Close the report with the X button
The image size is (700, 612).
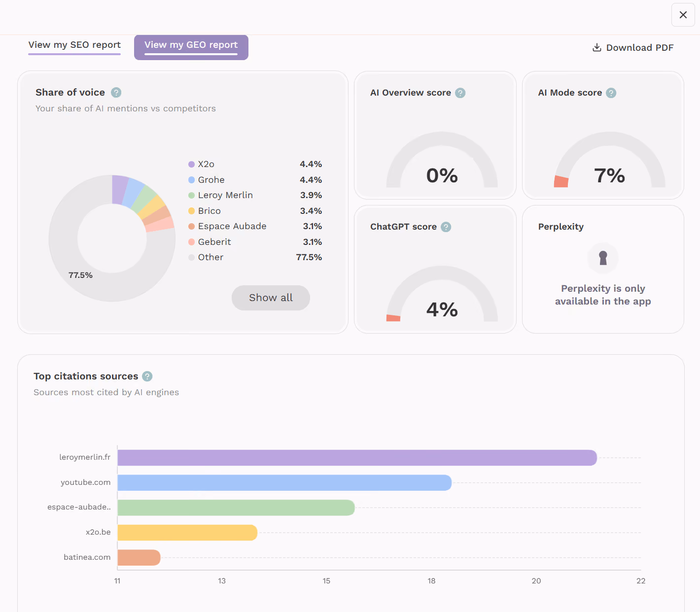pos(683,15)
